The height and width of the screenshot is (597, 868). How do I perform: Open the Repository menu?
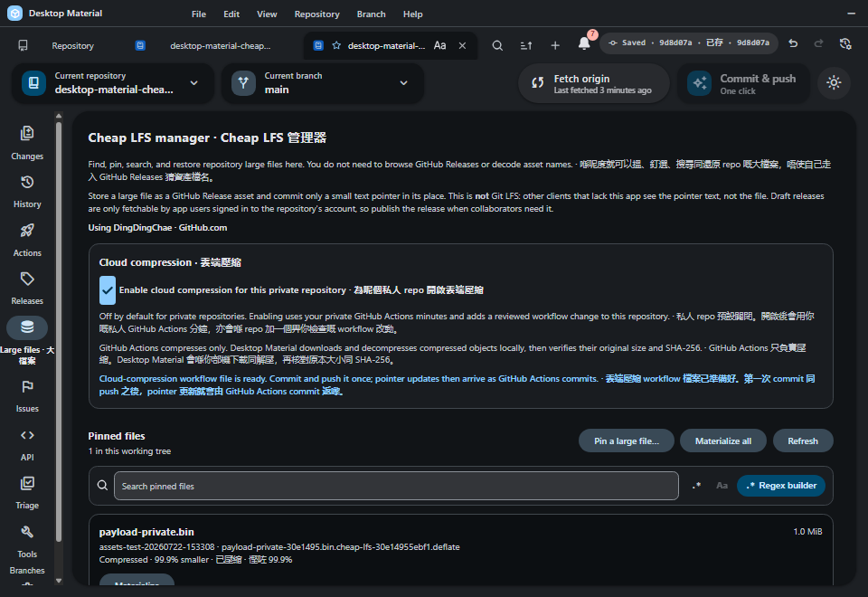[316, 14]
